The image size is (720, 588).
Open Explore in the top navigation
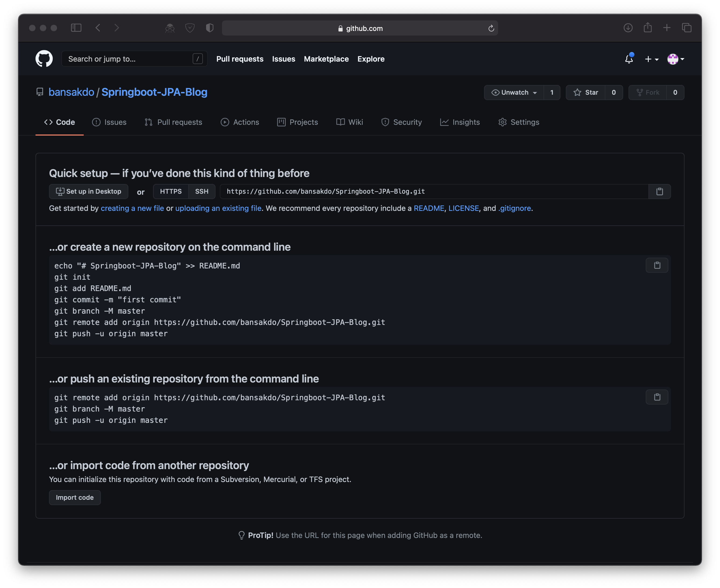pos(371,59)
